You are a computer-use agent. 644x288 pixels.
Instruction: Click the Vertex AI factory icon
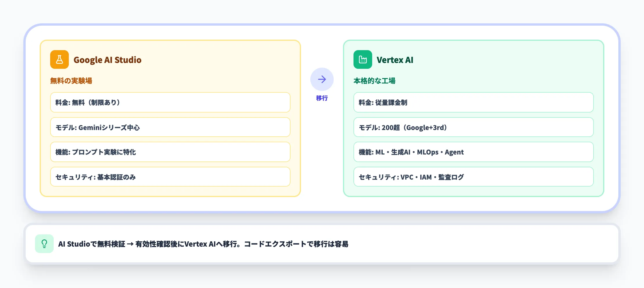363,59
